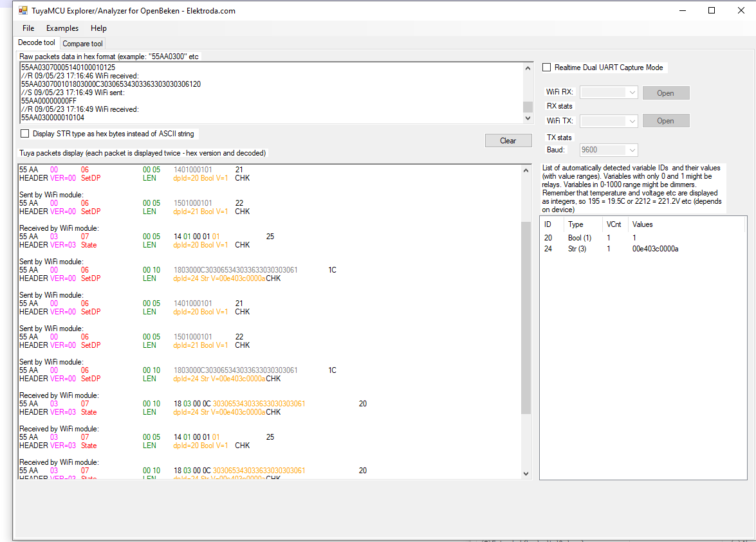The image size is (756, 542).
Task: Click the Values column header
Action: pyautogui.click(x=643, y=224)
